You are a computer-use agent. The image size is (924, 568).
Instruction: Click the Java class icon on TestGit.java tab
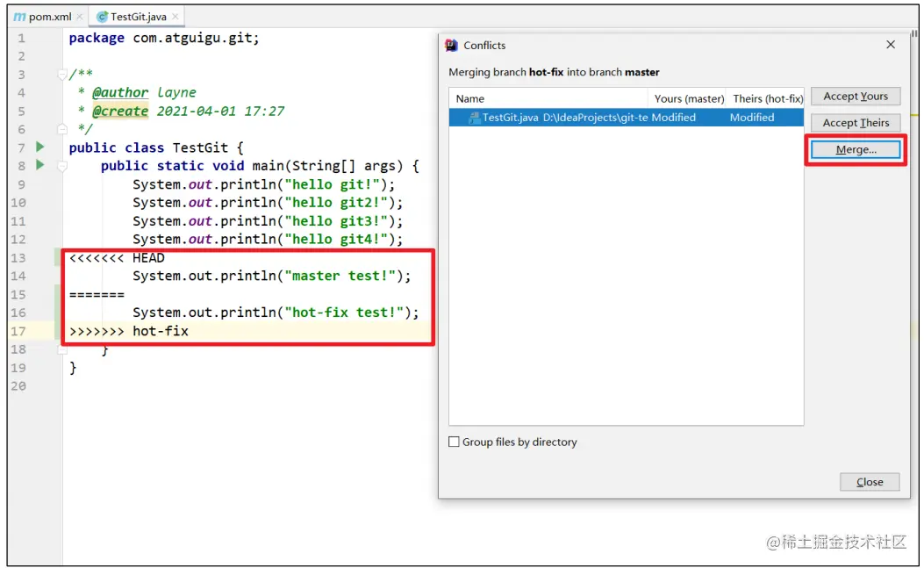[x=102, y=17]
